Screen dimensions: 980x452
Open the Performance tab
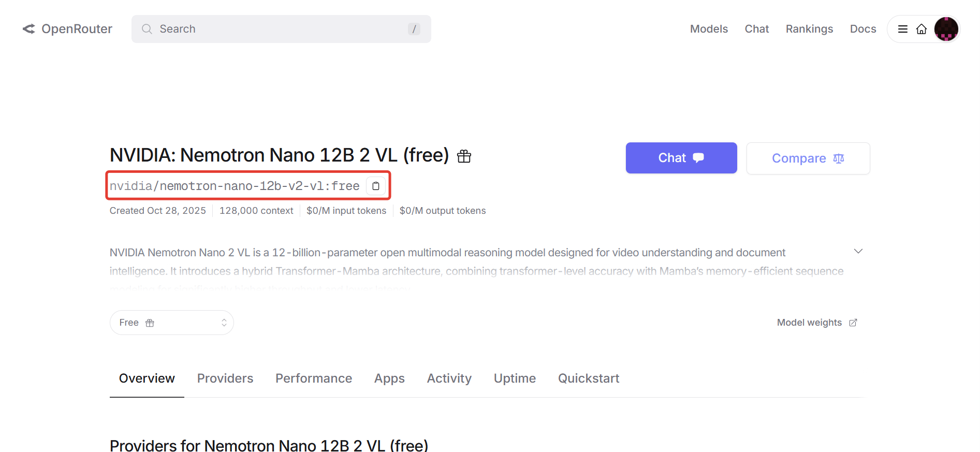[313, 378]
